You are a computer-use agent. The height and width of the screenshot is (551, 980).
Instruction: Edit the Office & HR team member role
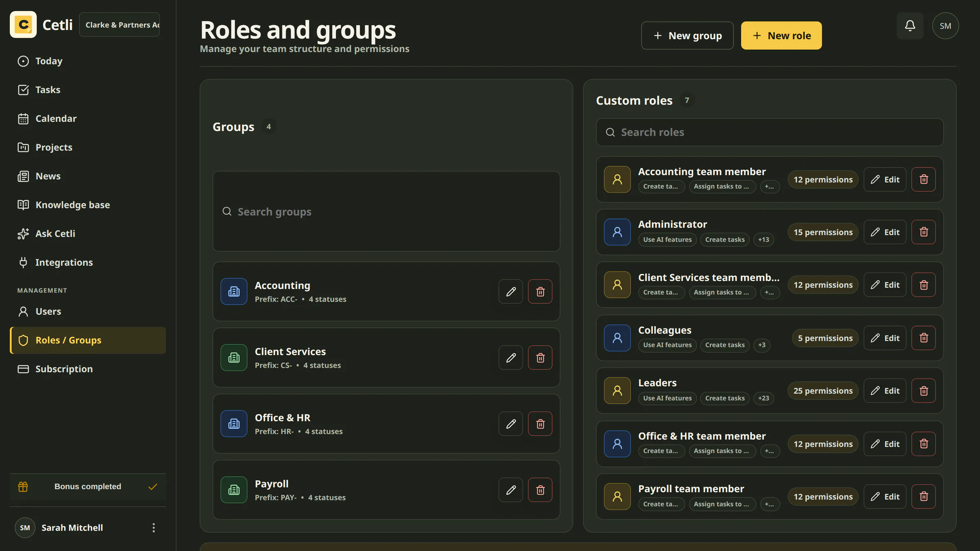point(885,444)
